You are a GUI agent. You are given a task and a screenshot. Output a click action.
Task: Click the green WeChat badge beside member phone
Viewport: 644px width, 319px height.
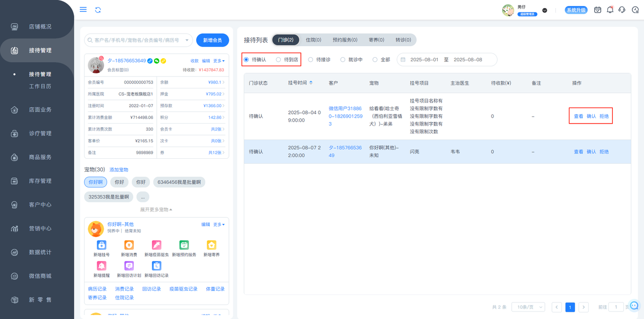coord(156,61)
